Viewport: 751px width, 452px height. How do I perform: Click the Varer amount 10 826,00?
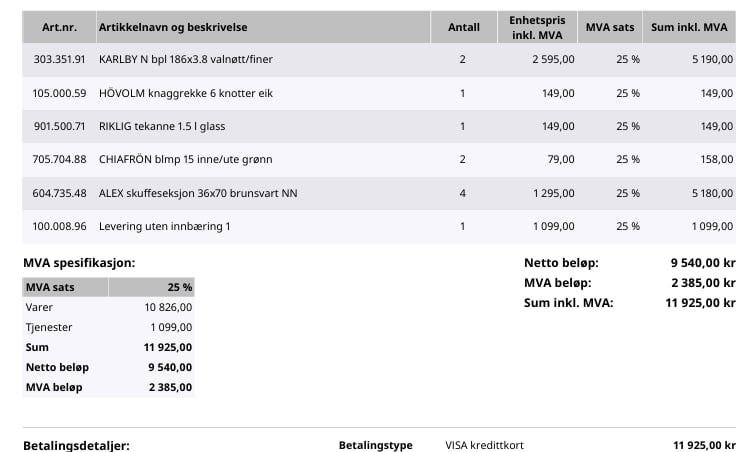click(x=168, y=307)
